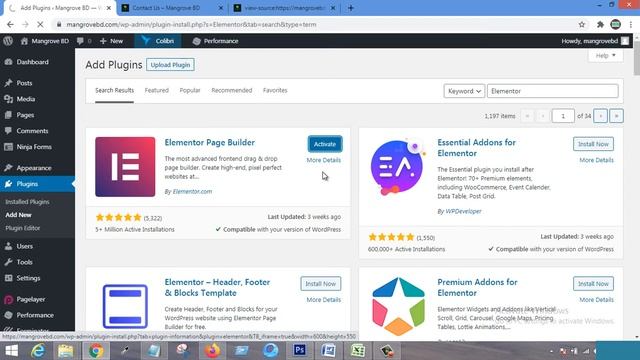This screenshot has width=640, height=360.
Task: Open Windows Start menu
Action: (11, 351)
